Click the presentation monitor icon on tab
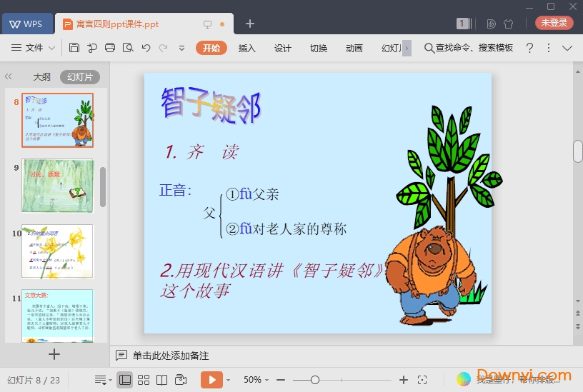The height and width of the screenshot is (392, 583). point(207,24)
